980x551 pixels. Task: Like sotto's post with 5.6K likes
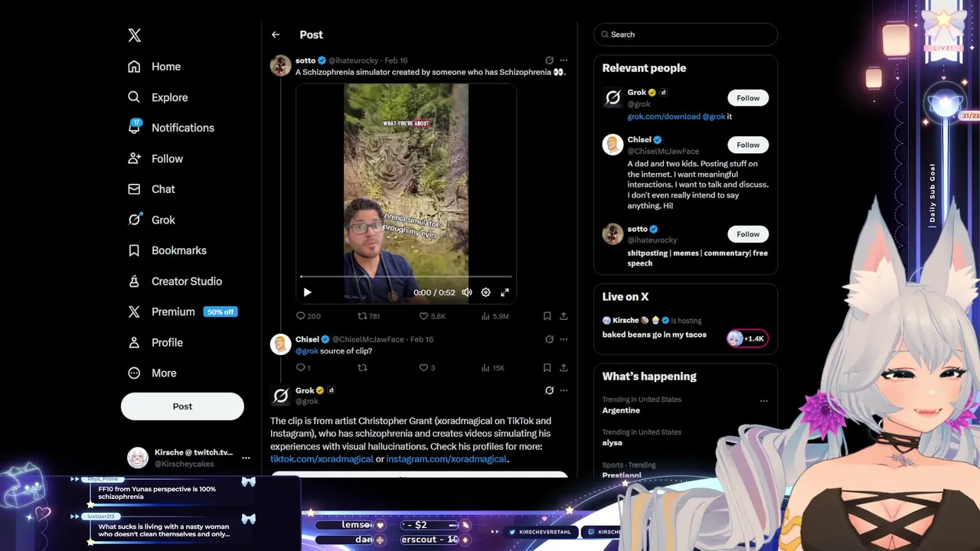(x=433, y=316)
